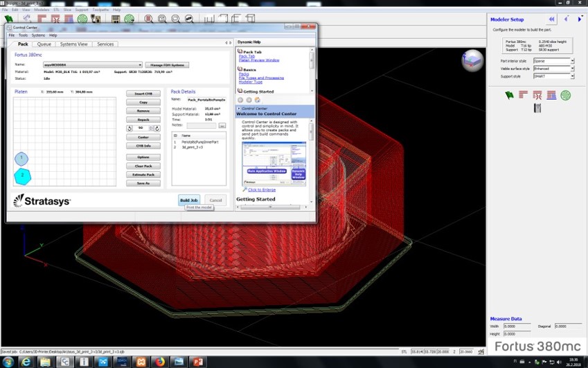The width and height of the screenshot is (588, 368).
Task: Click the Click to Enlarge link
Action: 262,190
